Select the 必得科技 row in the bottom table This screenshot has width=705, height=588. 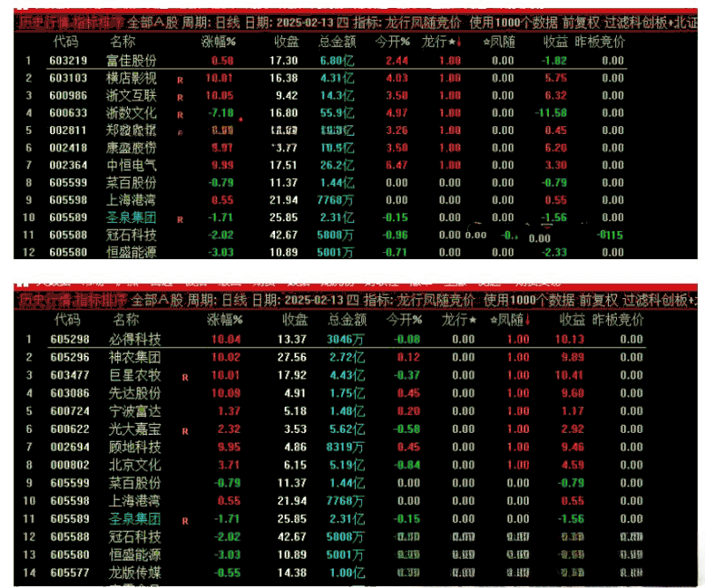(137, 339)
